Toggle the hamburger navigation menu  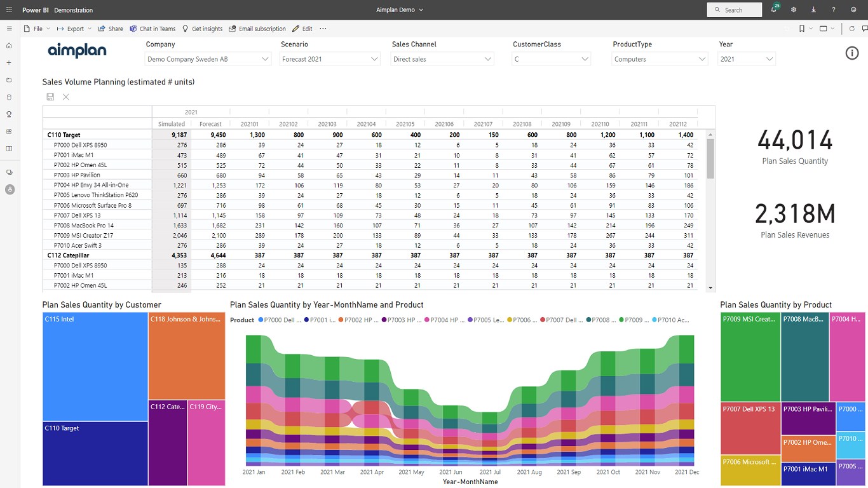pyautogui.click(x=9, y=29)
